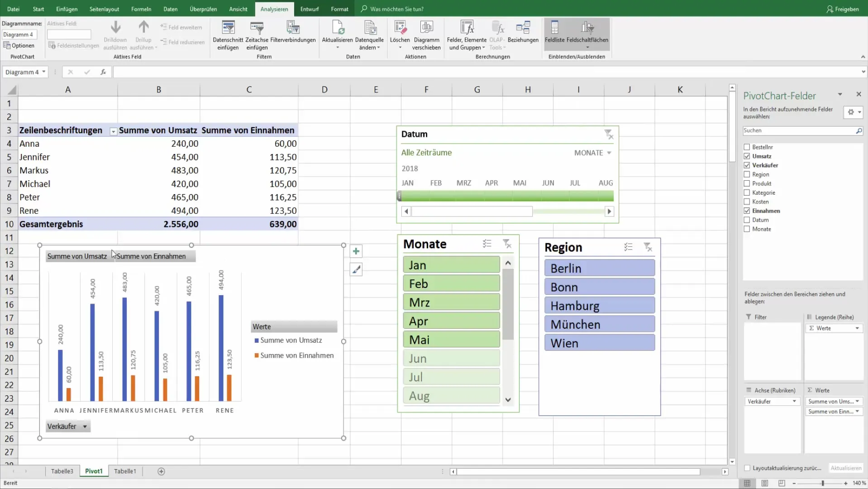Image resolution: width=868 pixels, height=489 pixels.
Task: Enable multi-select in Monate slicer
Action: tap(487, 244)
